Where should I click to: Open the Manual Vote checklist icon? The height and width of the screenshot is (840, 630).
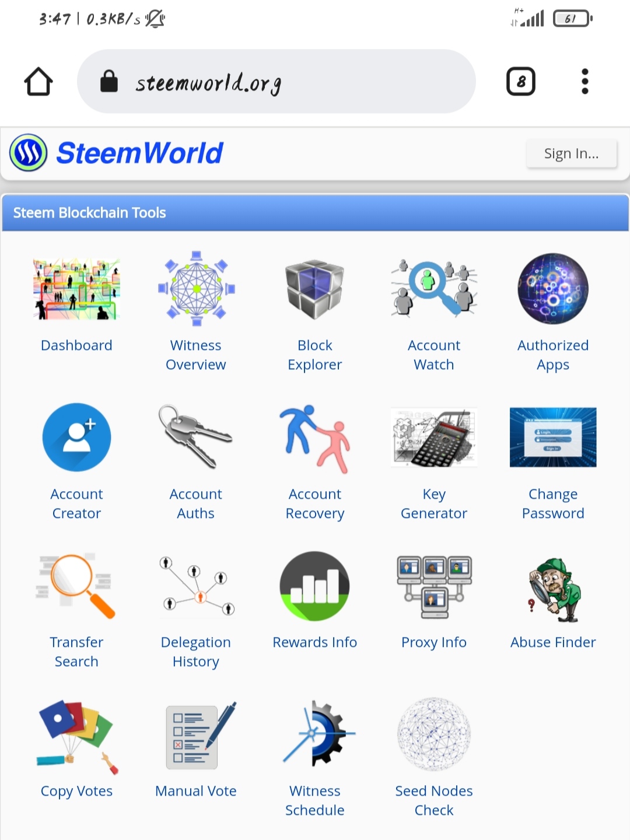[200, 735]
